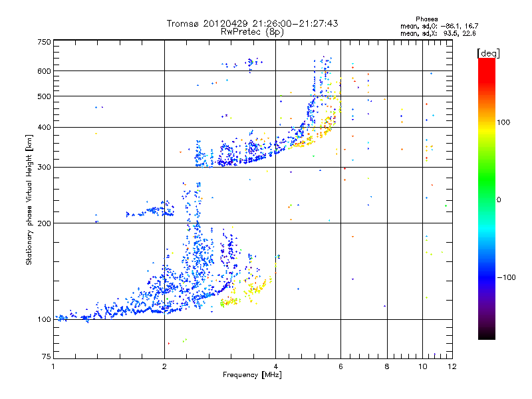Click the x-axis tick label '1'
This screenshot has width=532, height=399.
[53, 366]
